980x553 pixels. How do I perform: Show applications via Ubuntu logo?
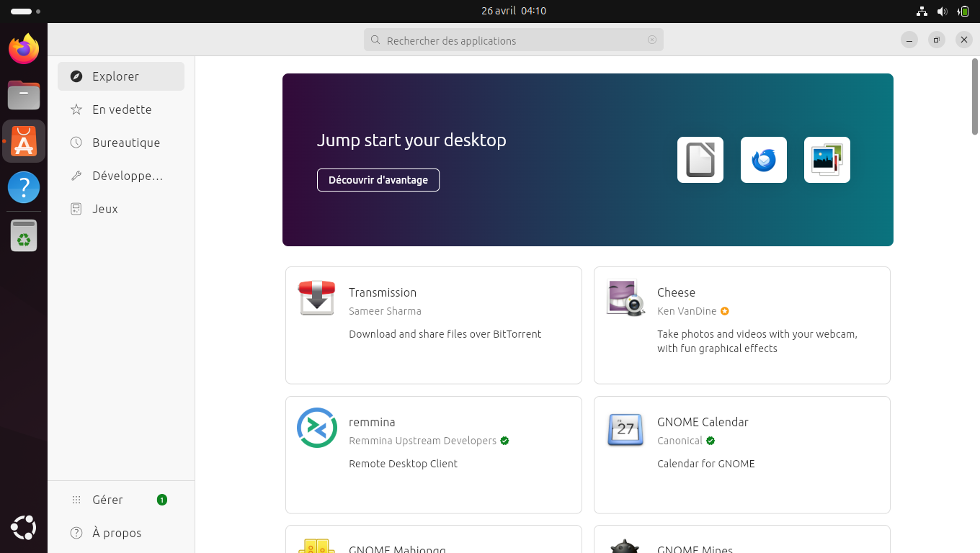point(24,528)
